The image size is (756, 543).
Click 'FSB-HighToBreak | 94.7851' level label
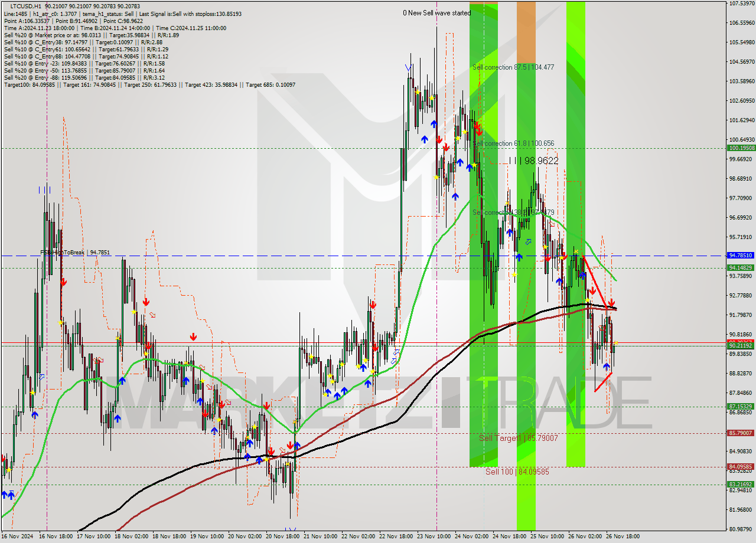tap(75, 252)
